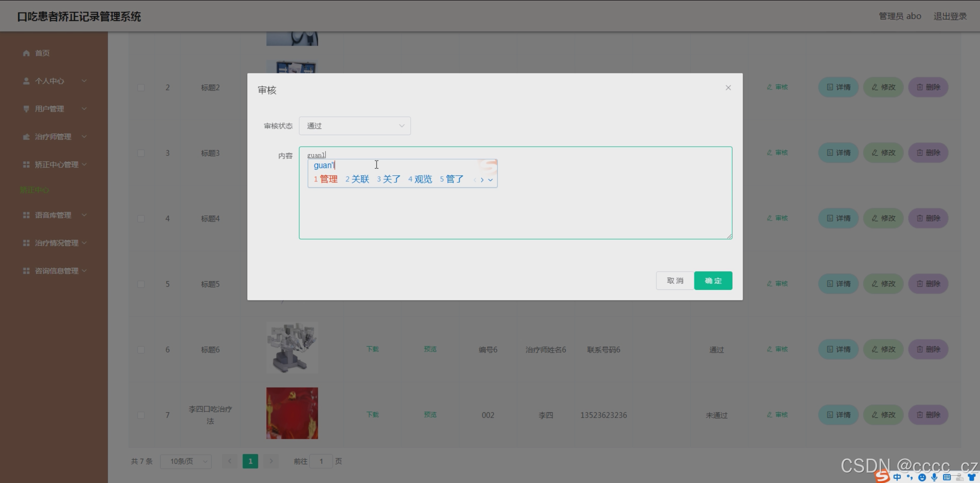Screen dimensions: 980x483
Task: Click the green 确定 button
Action: pyautogui.click(x=713, y=281)
